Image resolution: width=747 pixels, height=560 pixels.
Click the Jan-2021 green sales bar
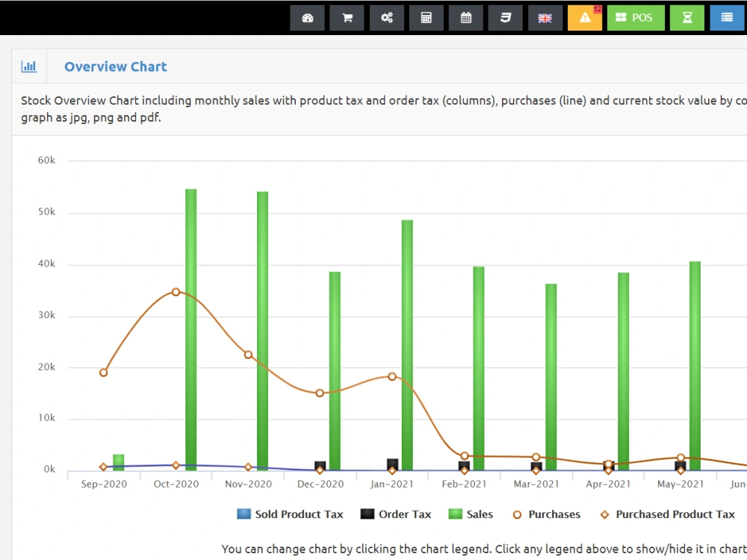tap(407, 345)
